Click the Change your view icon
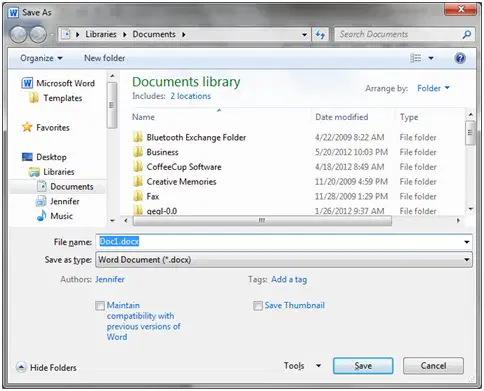This screenshot has height=391, width=484. click(415, 58)
